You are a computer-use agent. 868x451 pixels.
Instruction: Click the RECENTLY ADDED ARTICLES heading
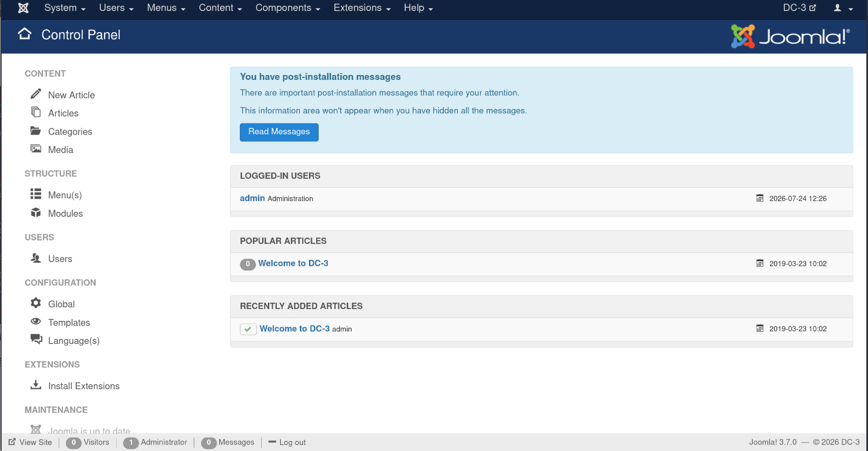301,306
